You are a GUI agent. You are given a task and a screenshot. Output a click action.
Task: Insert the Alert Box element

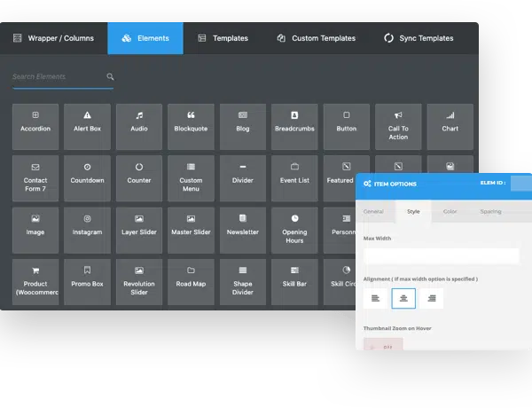(87, 126)
